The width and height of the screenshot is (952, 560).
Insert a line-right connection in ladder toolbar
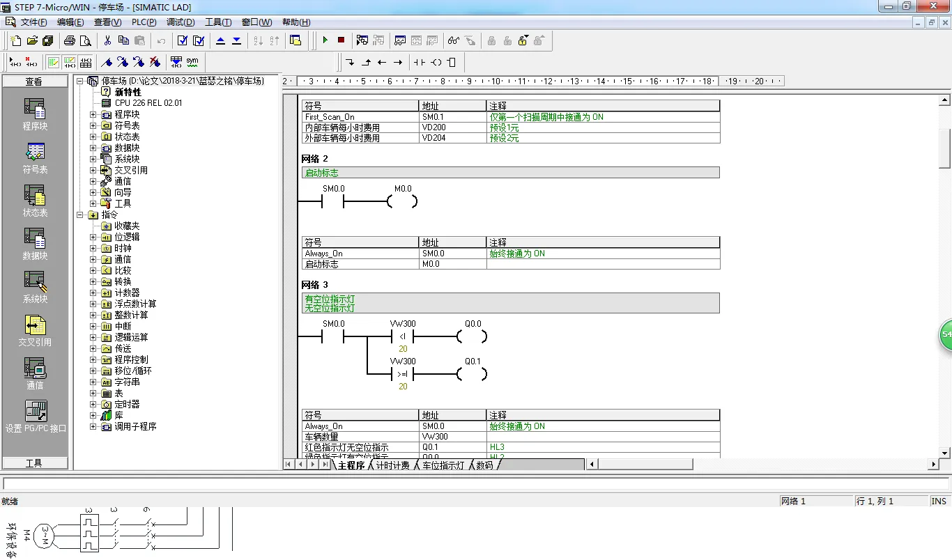click(398, 62)
